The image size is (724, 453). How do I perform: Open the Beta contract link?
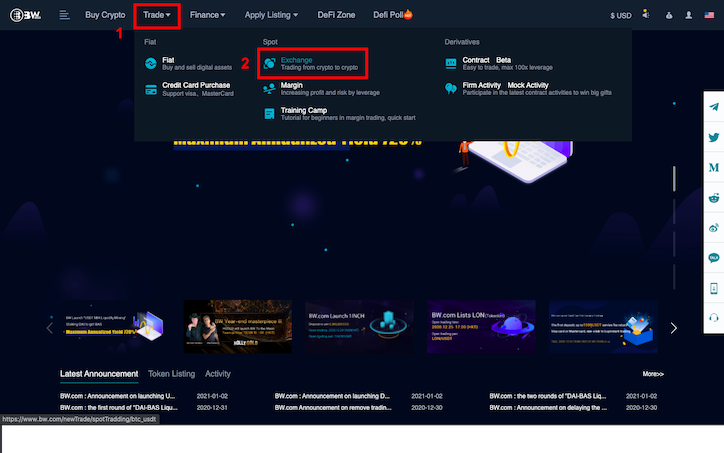click(503, 60)
